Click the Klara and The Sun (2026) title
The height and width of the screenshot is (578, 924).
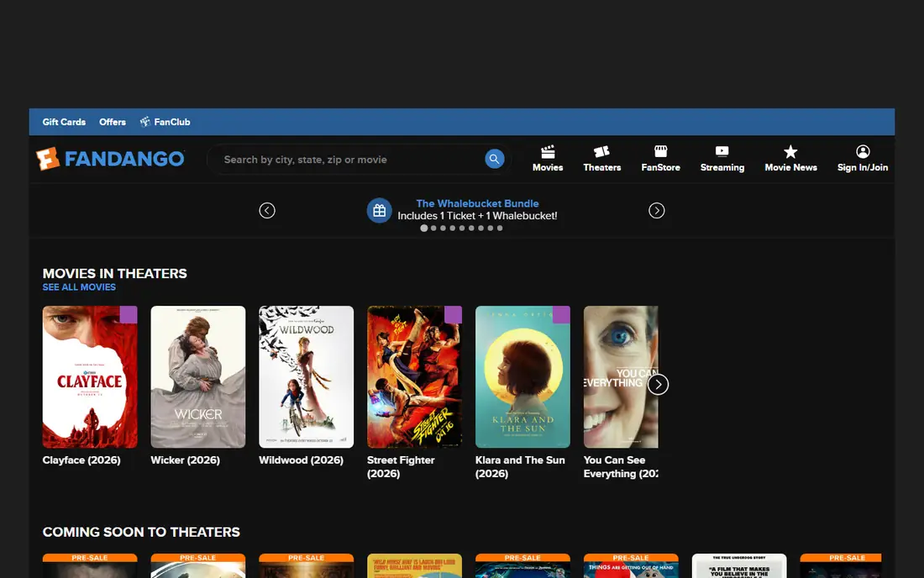point(520,466)
